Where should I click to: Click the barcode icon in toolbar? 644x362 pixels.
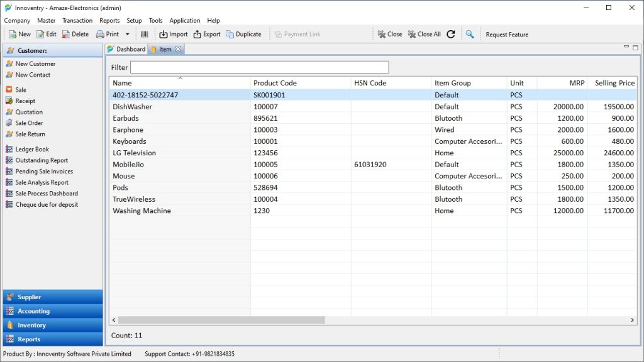point(144,34)
